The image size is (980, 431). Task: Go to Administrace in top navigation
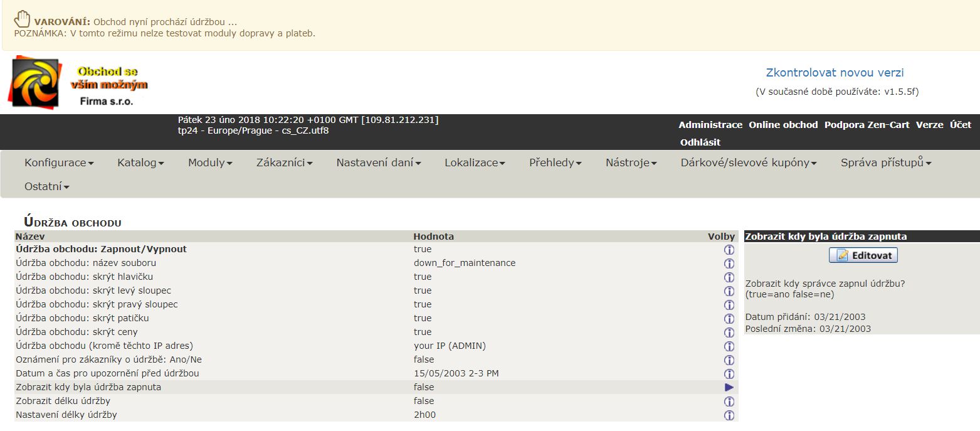[x=710, y=125]
